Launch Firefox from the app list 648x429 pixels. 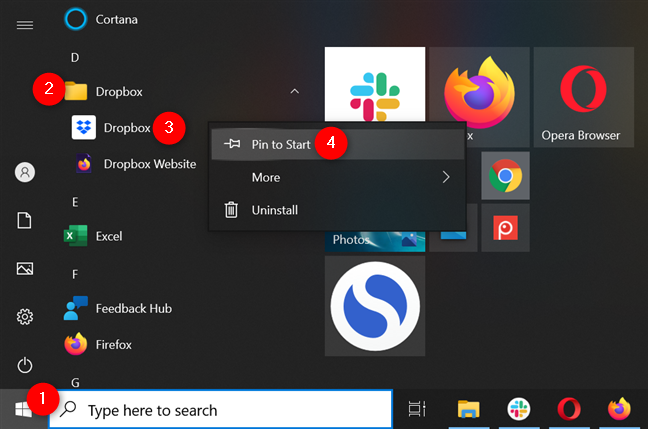click(98, 344)
